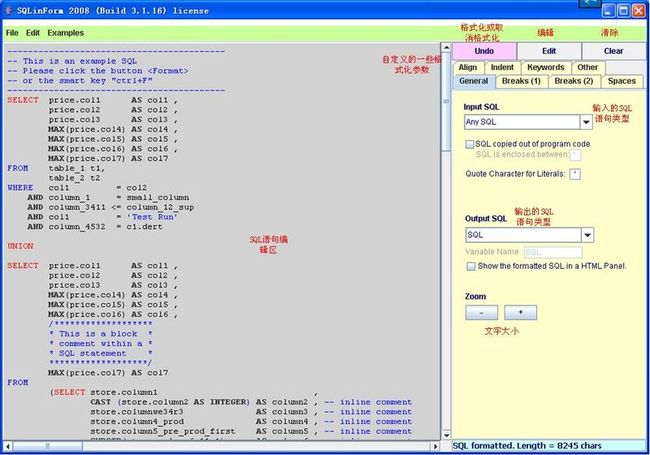Click the 'store.columnwe34r3' text

tap(137, 412)
